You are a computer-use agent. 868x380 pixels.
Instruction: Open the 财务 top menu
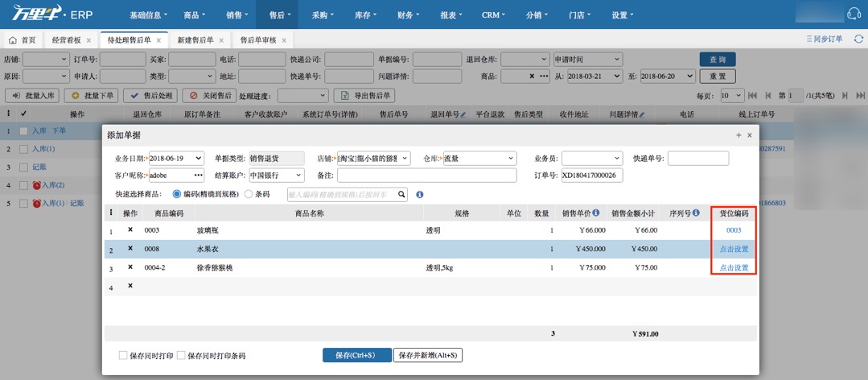click(408, 15)
